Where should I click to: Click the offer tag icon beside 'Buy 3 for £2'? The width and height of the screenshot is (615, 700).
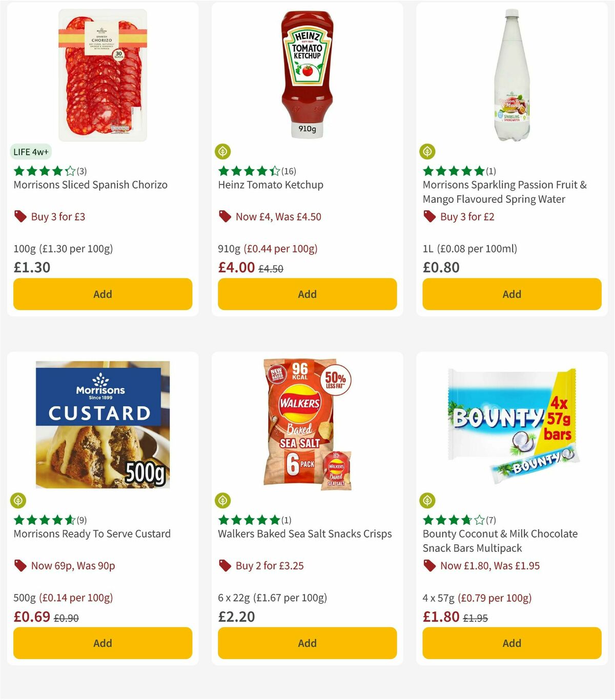point(429,216)
